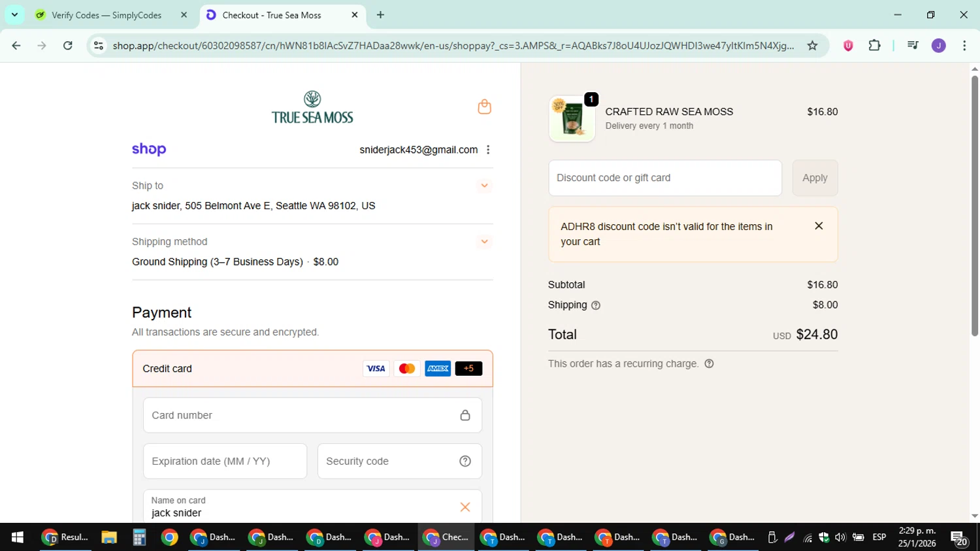Expand the Shipping method section

[484, 242]
